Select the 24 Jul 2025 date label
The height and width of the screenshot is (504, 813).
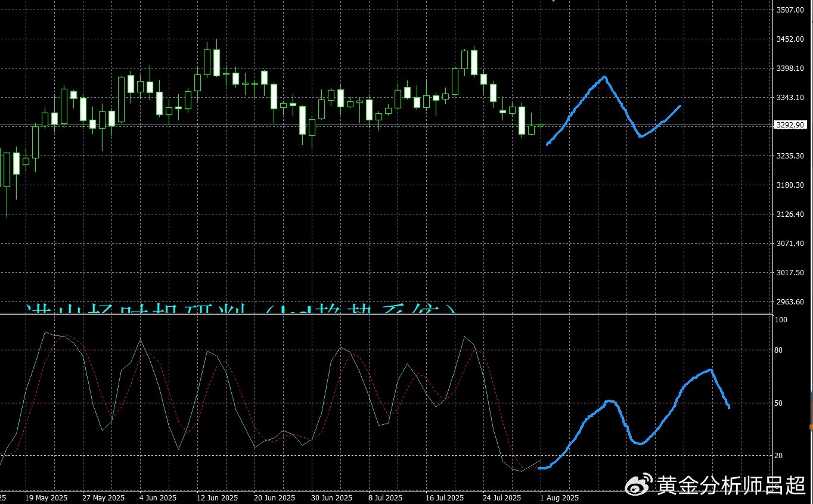pyautogui.click(x=502, y=497)
